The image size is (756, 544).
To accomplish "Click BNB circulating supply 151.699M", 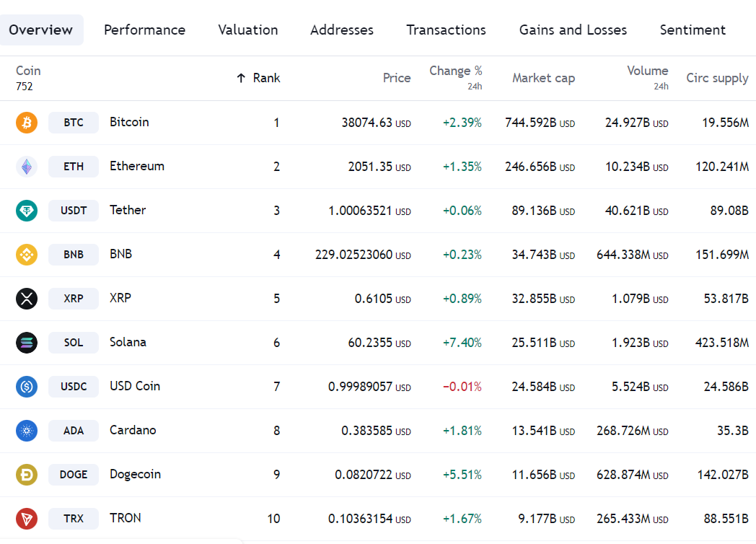I will (x=722, y=255).
